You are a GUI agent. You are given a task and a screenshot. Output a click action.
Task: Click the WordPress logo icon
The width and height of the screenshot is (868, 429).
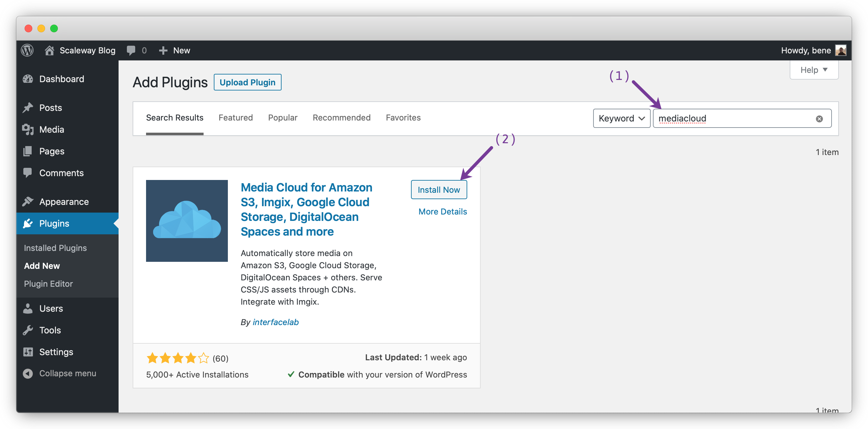tap(27, 51)
